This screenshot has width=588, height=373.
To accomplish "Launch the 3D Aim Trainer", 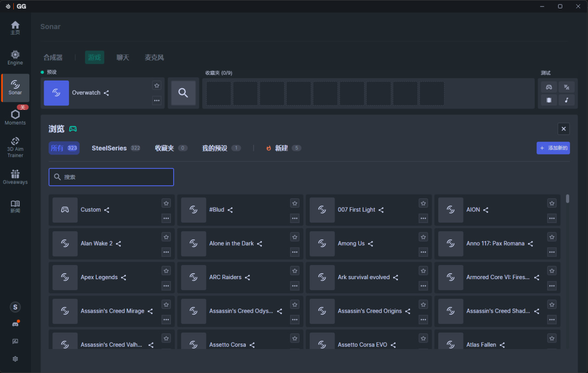I will click(15, 147).
